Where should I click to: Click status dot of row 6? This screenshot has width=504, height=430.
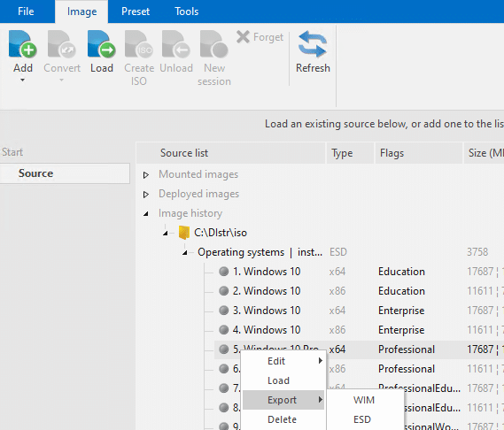(x=224, y=369)
